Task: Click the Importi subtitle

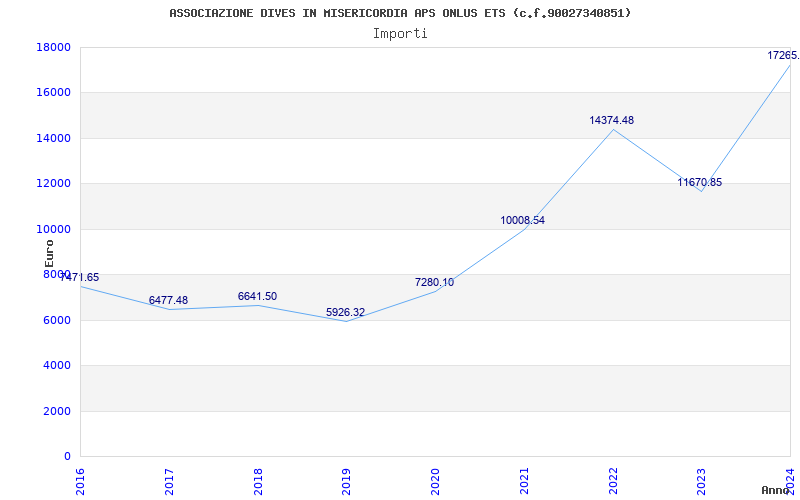Action: pos(400,34)
